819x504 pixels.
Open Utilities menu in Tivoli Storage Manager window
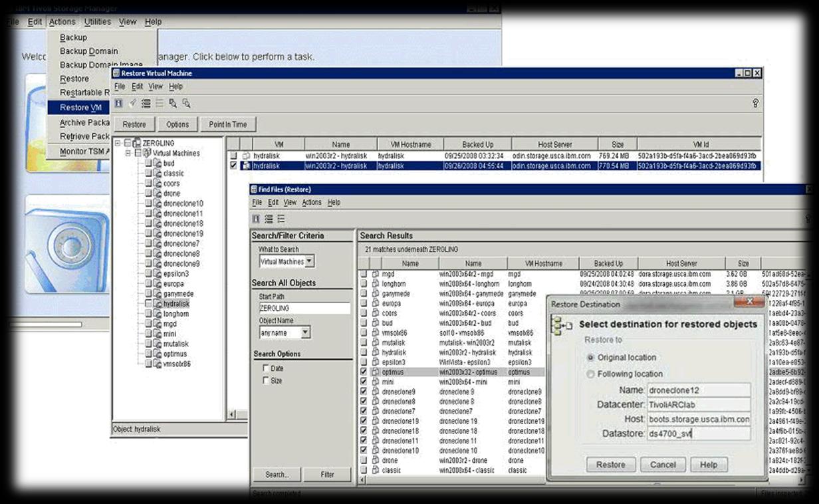tap(98, 22)
